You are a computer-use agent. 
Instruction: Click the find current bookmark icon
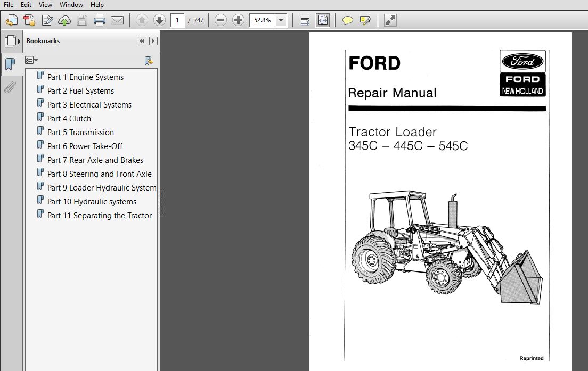(149, 61)
